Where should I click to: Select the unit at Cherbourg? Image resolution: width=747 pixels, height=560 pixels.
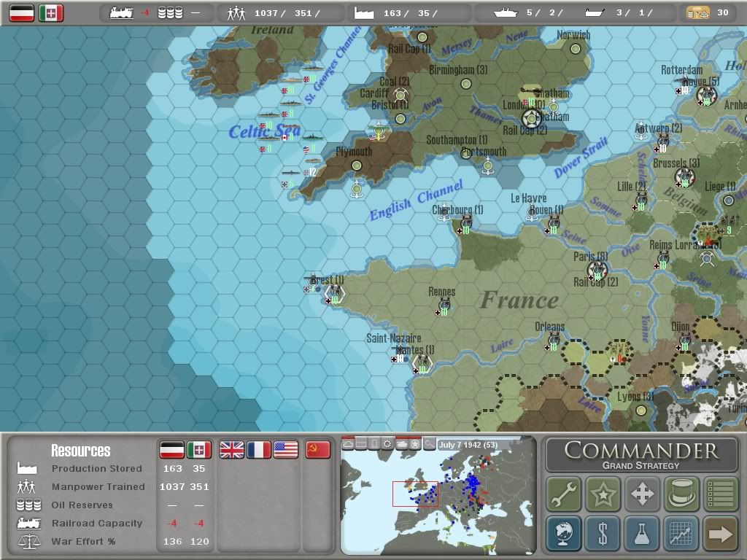point(465,223)
